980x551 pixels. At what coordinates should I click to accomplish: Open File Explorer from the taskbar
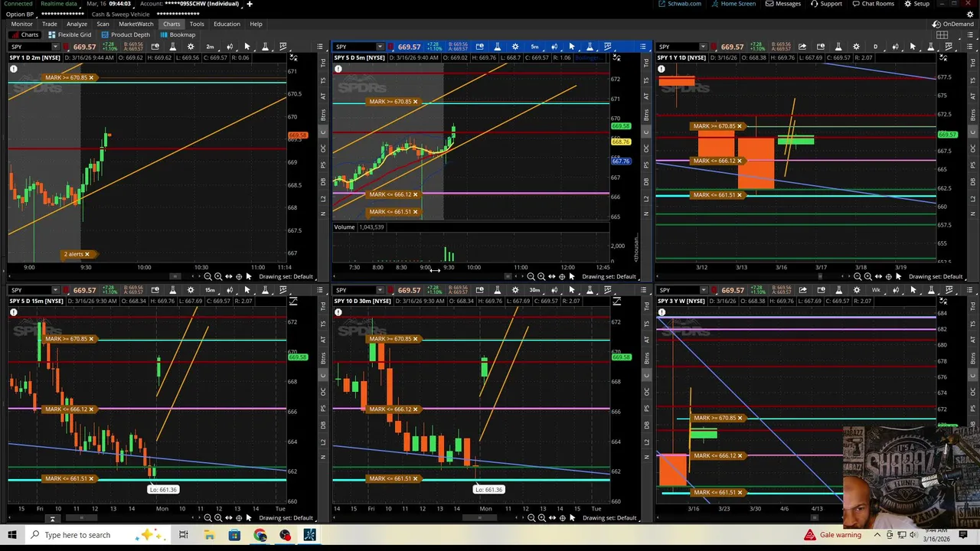click(x=209, y=535)
